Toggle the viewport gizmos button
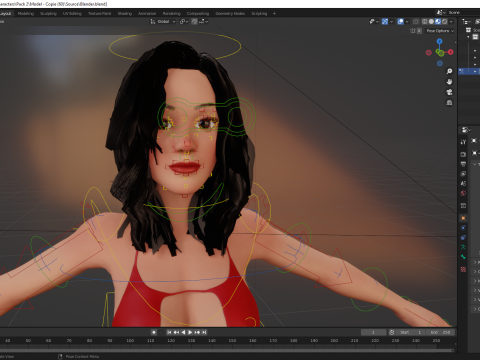The image size is (480, 360). (x=385, y=21)
